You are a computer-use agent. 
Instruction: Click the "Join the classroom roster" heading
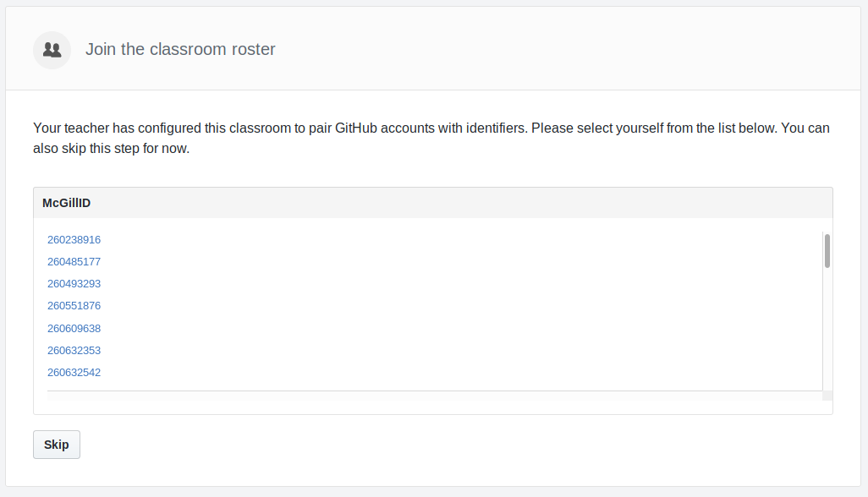180,49
